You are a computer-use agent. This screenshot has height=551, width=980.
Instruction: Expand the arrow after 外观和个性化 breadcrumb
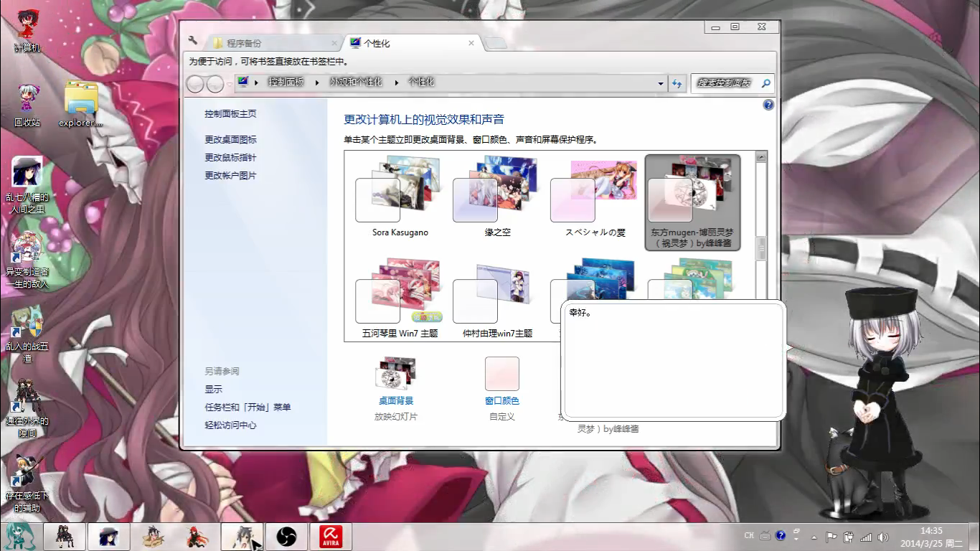point(395,83)
